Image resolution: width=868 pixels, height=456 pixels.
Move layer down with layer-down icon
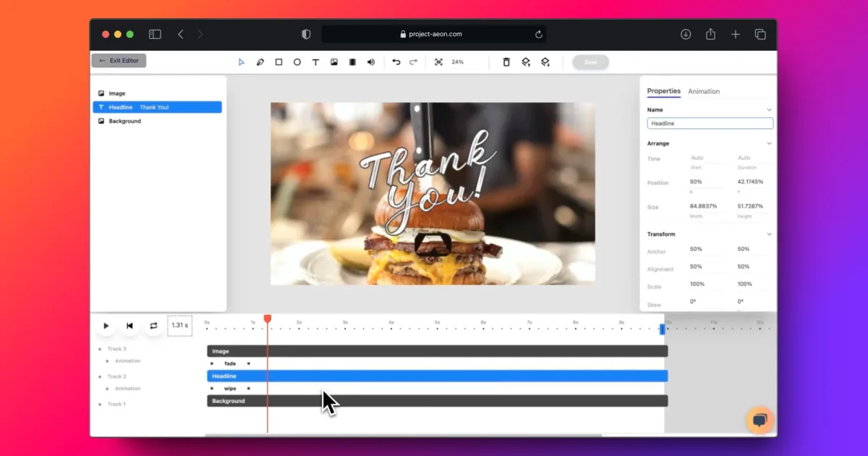click(x=545, y=62)
